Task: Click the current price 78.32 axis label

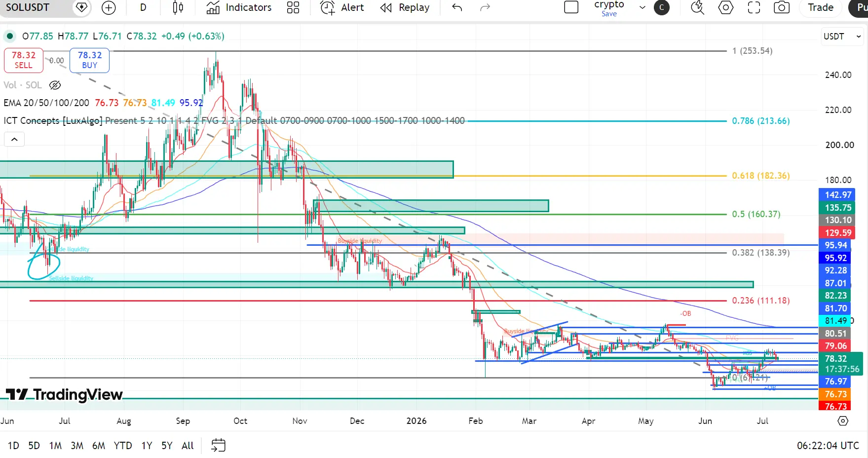Action: coord(840,359)
